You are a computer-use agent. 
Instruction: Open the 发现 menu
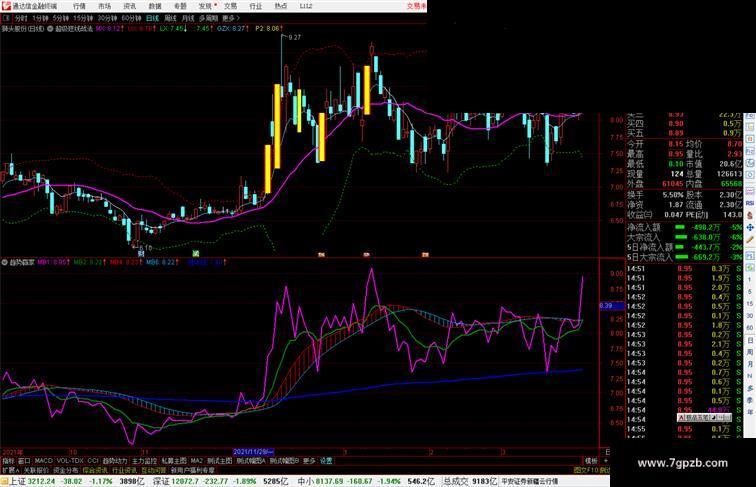(205, 6)
